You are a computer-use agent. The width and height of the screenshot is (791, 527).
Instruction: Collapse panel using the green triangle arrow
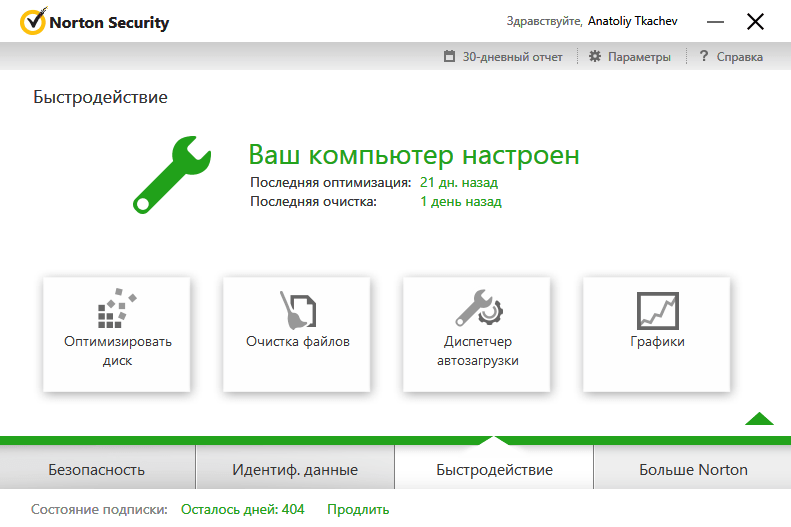pos(759,419)
